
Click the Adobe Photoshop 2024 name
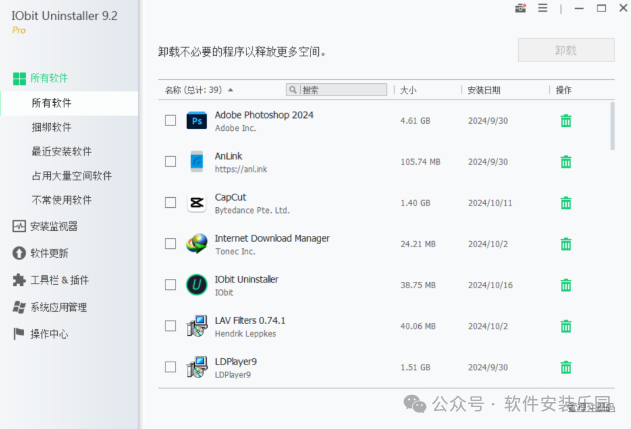264,115
